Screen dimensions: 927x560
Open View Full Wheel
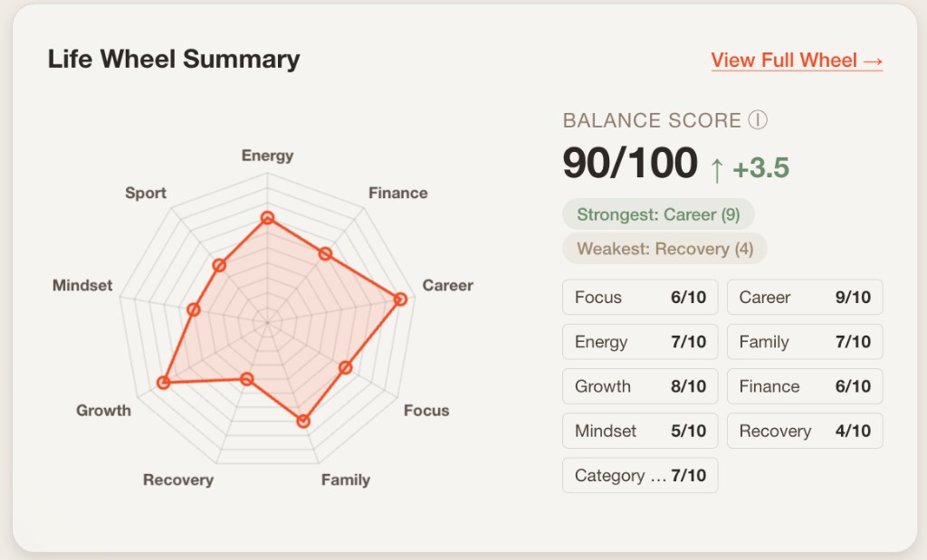pyautogui.click(x=796, y=61)
